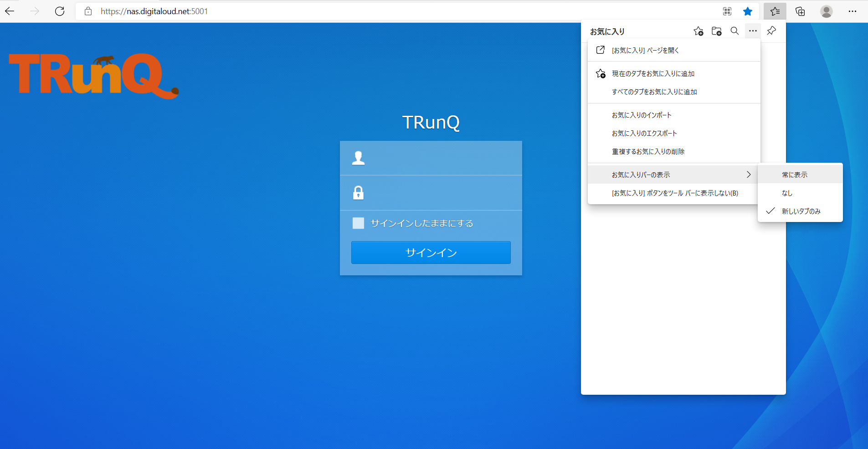
Task: Click the browser forward arrow
Action: click(x=35, y=11)
